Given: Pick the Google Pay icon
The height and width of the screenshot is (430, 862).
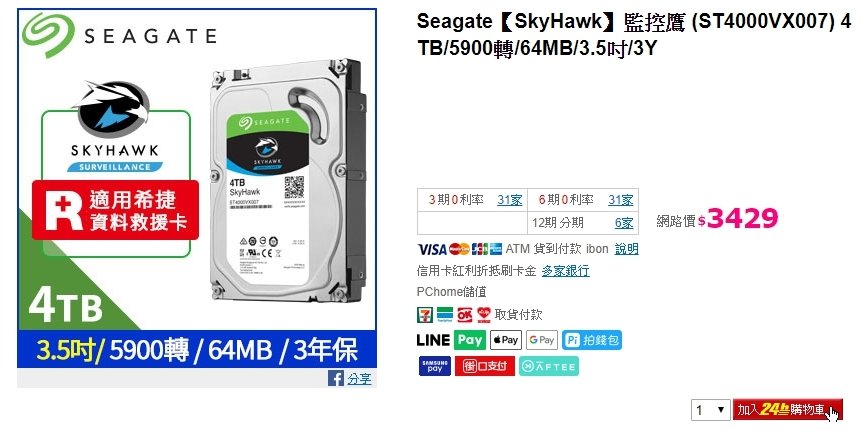Looking at the screenshot, I should point(541,340).
